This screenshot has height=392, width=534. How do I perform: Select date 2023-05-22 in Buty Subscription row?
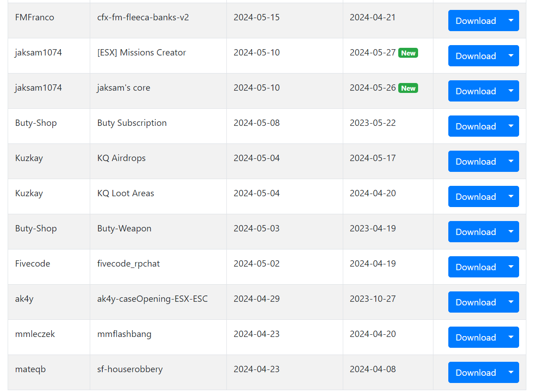click(x=373, y=123)
